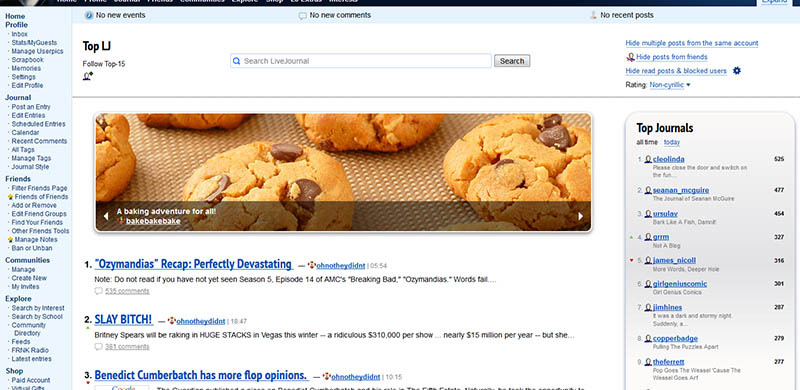Click the No new comments bubble icon

[303, 16]
